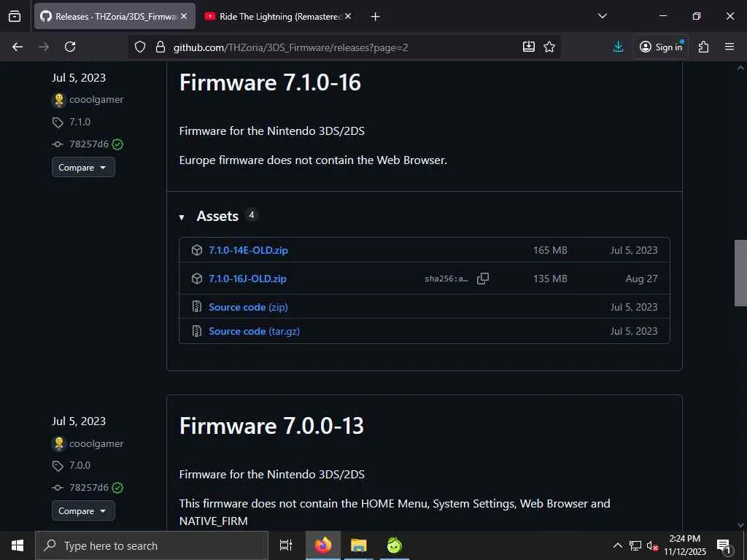The width and height of the screenshot is (747, 560).
Task: Open Firmware 7.1.0-16 release title
Action: 270,82
